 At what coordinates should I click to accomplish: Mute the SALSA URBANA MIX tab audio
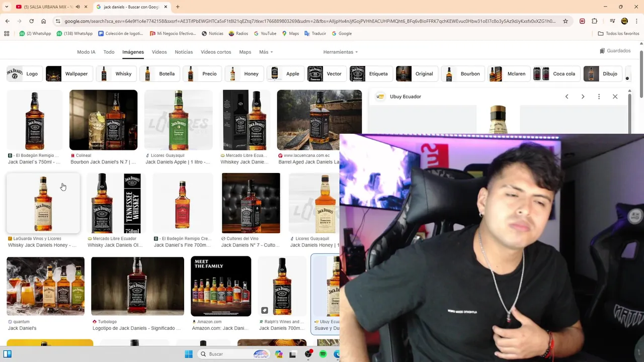[77, 7]
